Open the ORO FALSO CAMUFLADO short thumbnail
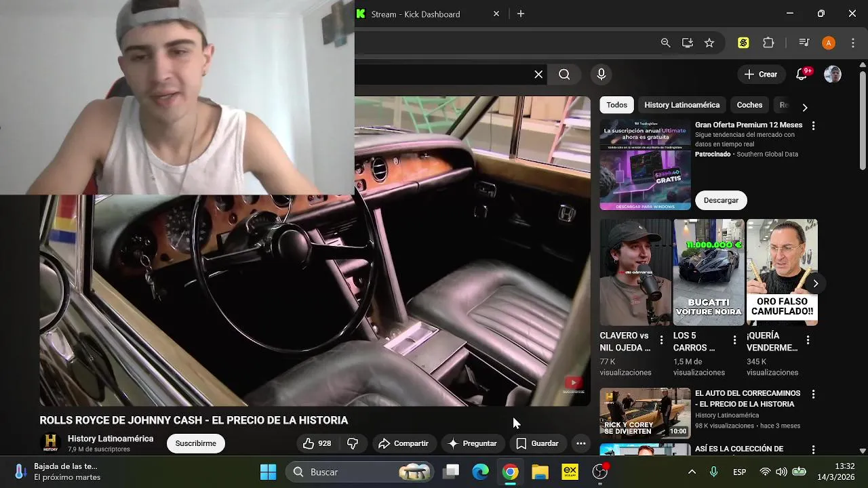Image resolution: width=868 pixels, height=488 pixels. (x=782, y=272)
